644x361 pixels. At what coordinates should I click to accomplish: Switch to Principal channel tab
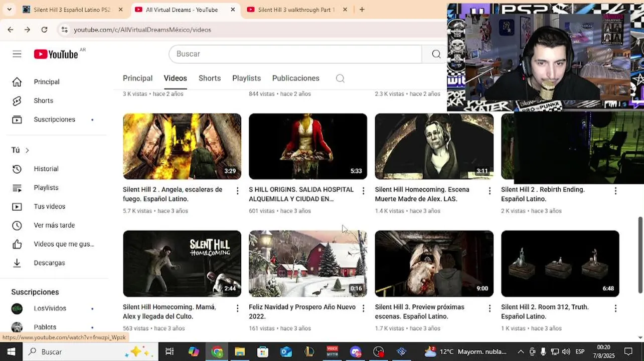click(137, 78)
